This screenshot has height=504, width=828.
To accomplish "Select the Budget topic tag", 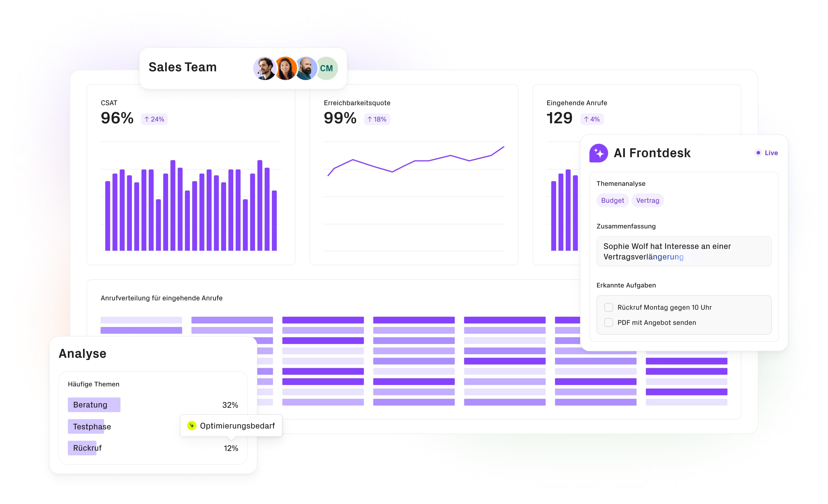I will tap(612, 200).
